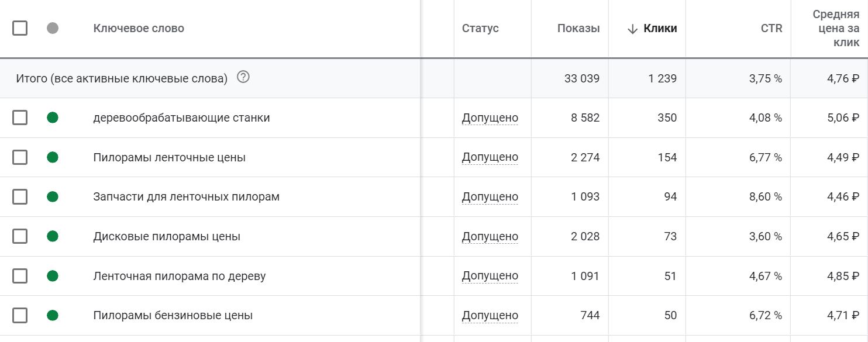Sort by the CTR column header
This screenshot has height=342, width=868.
[x=771, y=28]
